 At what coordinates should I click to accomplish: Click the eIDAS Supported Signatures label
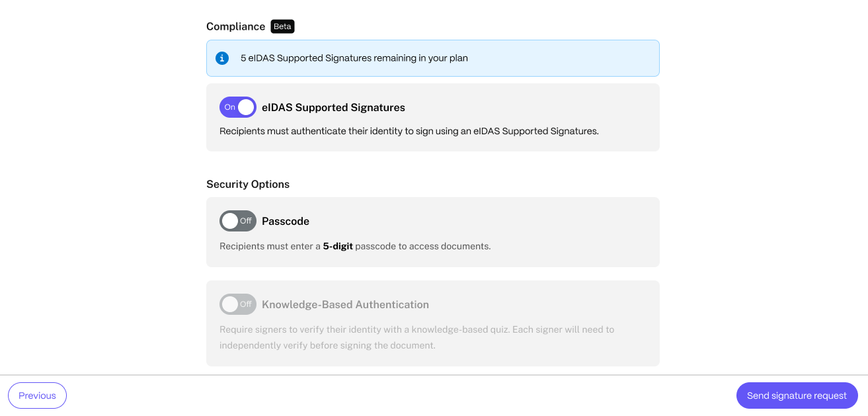[x=333, y=107]
